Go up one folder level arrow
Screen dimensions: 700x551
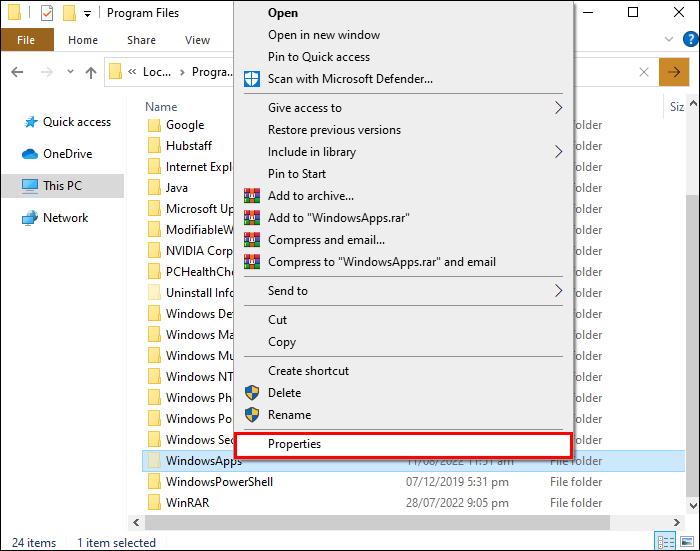[x=91, y=72]
